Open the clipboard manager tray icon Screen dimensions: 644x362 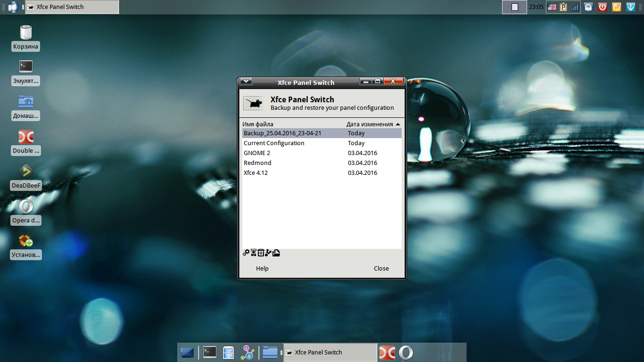click(x=563, y=7)
